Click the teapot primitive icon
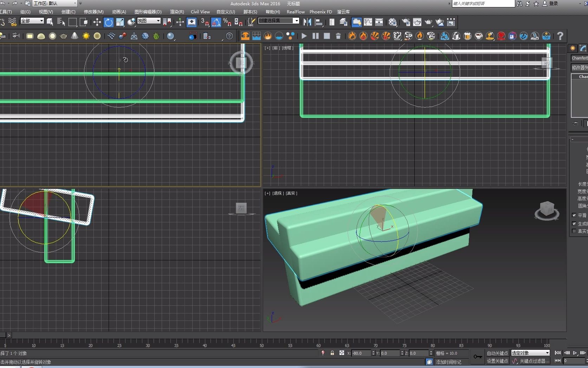588x368 pixels. coord(64,36)
